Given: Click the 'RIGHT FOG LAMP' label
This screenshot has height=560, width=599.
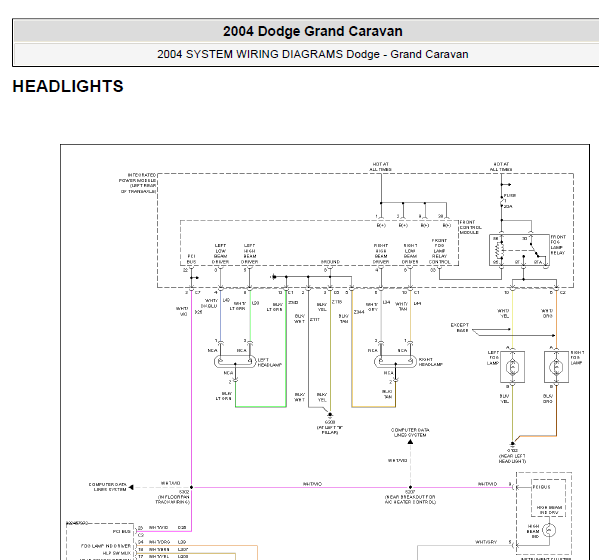Looking at the screenshot, I should click(577, 358).
